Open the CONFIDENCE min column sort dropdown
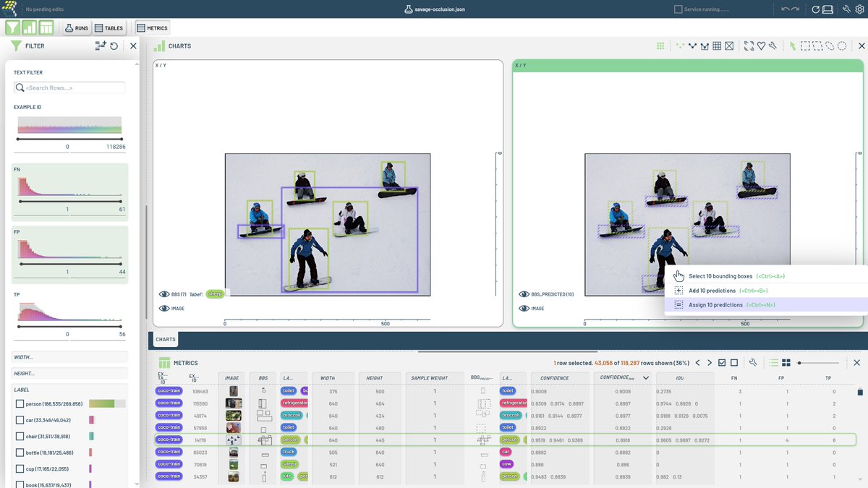The image size is (868, 488). click(x=646, y=378)
